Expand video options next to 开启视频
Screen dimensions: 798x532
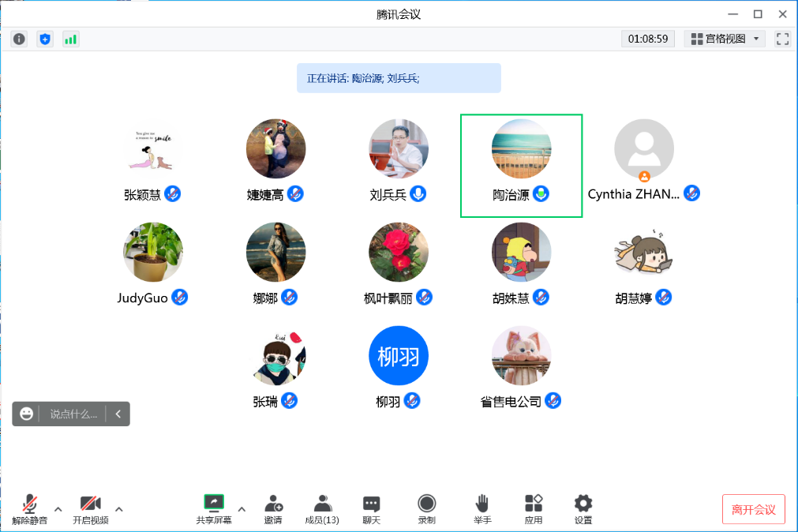[119, 509]
